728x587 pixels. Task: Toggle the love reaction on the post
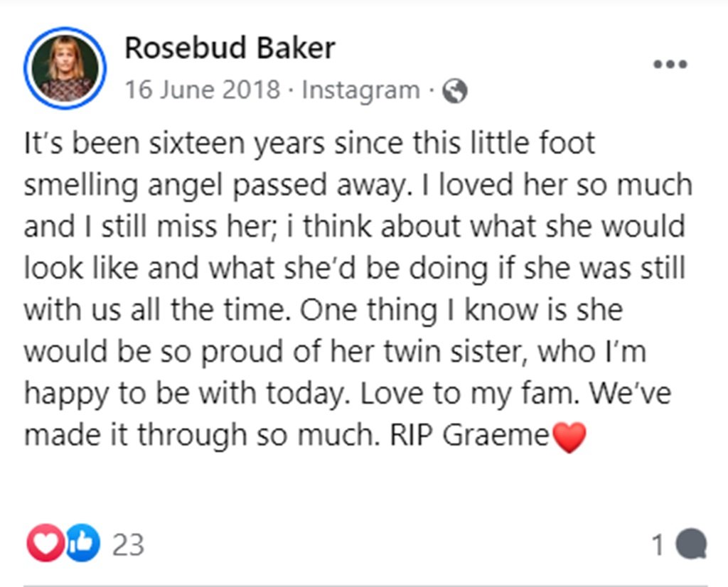pyautogui.click(x=47, y=542)
